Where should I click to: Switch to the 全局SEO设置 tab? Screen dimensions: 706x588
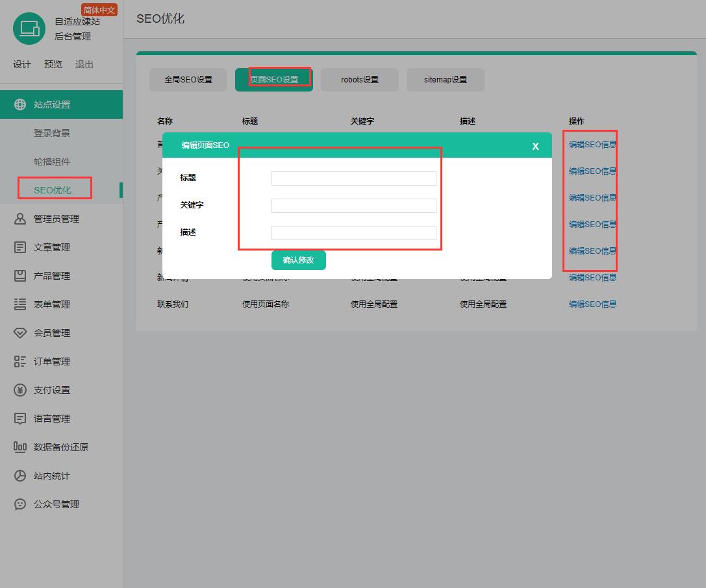coord(188,80)
